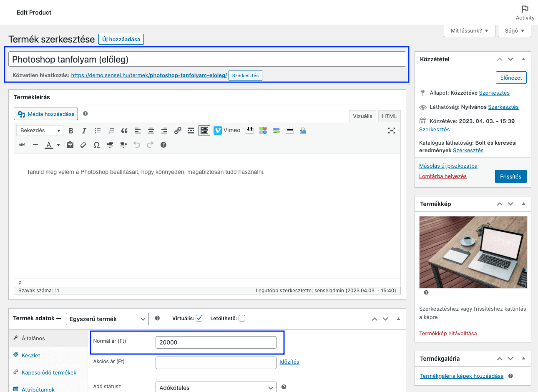The width and height of the screenshot is (538, 392).
Task: Click the colorful four-squares shortcode icon
Action: pyautogui.click(x=263, y=131)
